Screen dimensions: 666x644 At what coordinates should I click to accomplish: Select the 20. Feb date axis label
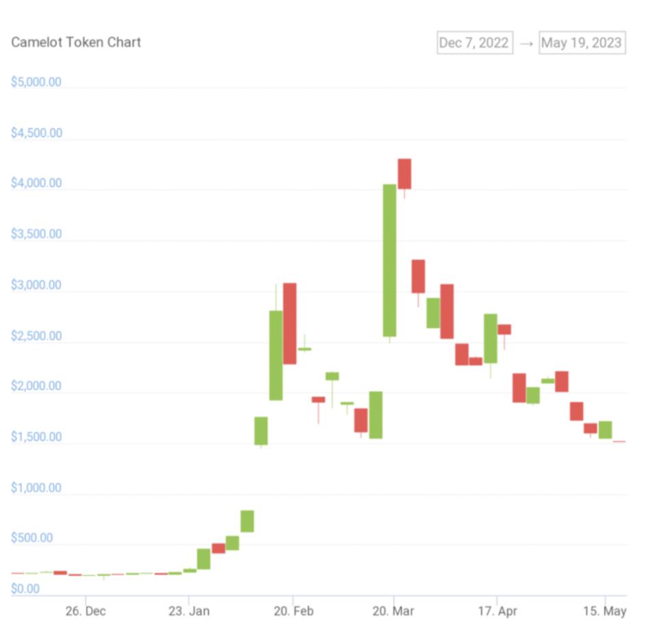tap(293, 611)
